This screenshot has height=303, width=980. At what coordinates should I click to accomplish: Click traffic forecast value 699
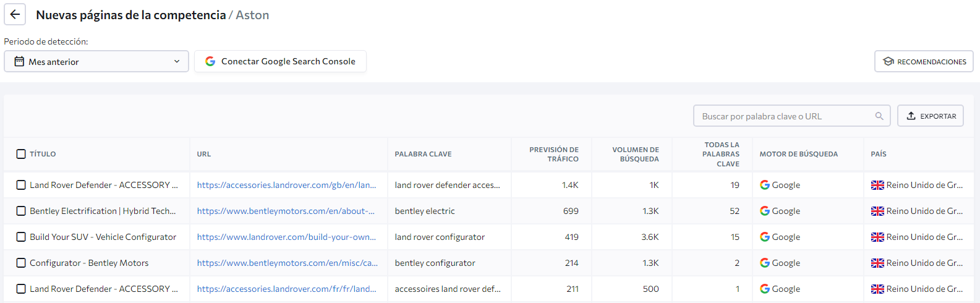click(571, 211)
